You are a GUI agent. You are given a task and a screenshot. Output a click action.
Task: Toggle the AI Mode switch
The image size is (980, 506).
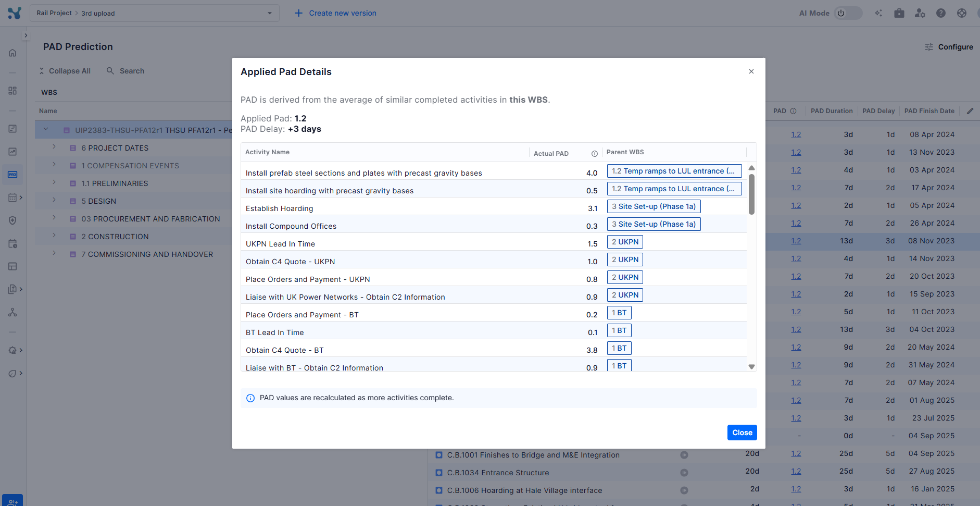pos(847,13)
